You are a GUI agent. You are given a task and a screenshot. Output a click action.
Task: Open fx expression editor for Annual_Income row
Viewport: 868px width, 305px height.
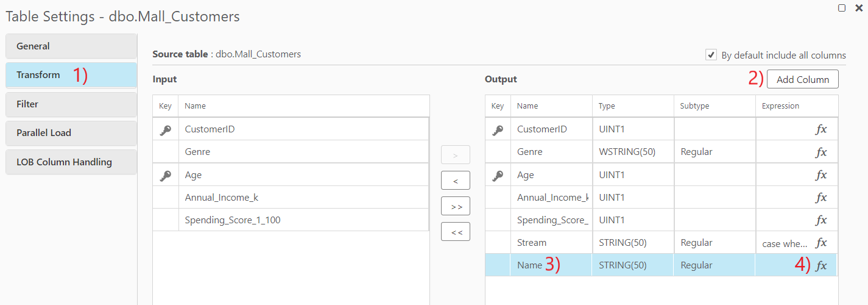[x=821, y=198]
